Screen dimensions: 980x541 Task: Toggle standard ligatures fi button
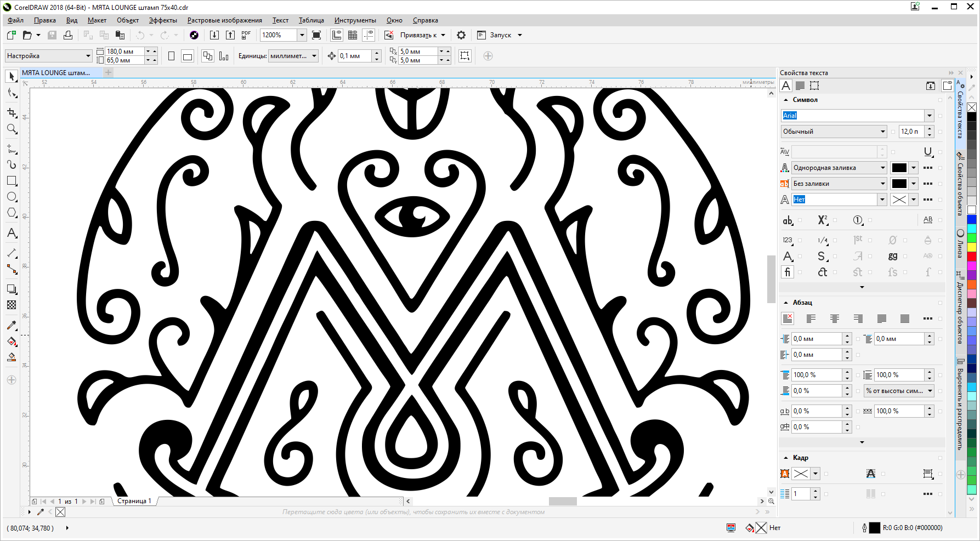coord(788,272)
